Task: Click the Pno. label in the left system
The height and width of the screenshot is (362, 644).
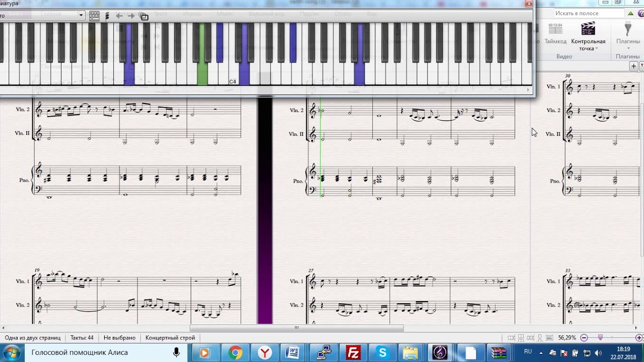Action: 24,180
